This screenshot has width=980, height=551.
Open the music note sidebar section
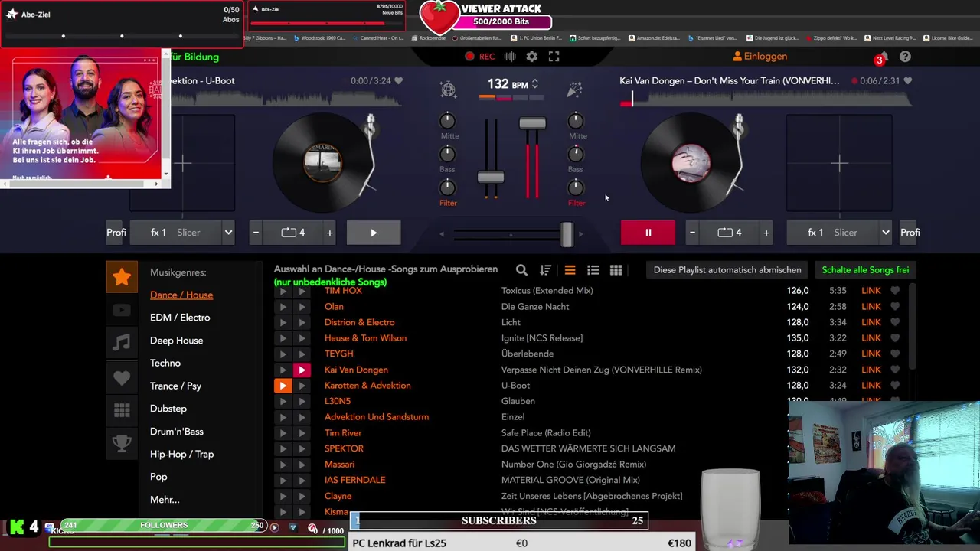click(x=122, y=344)
